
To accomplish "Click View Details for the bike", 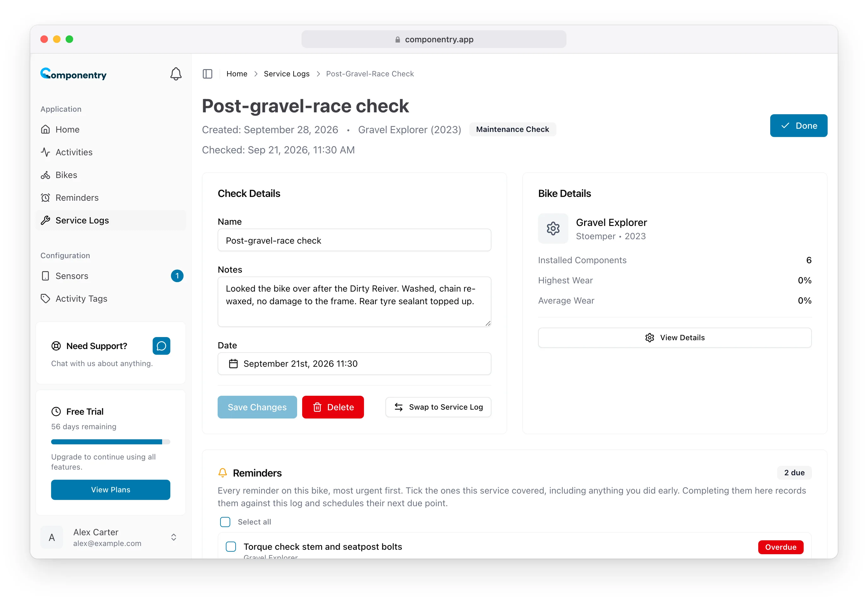I will point(674,337).
